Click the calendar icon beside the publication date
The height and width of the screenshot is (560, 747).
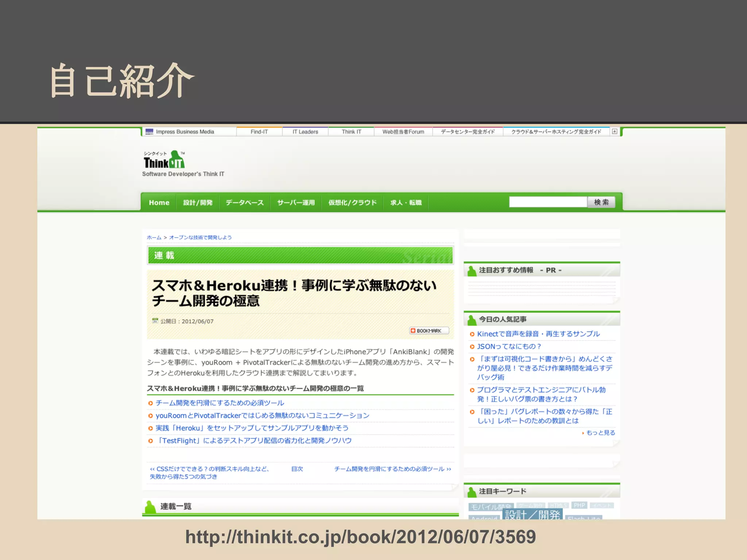pos(155,321)
